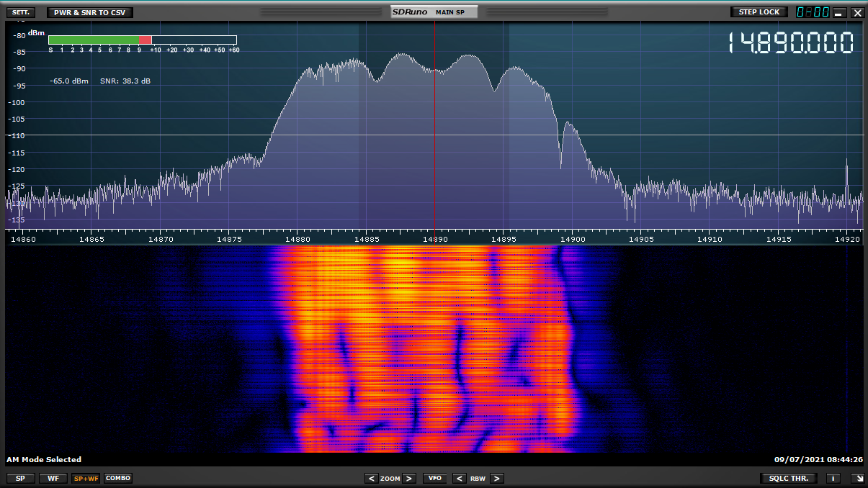Toggle the STEP LOCK option
868x488 pixels.
tap(759, 12)
